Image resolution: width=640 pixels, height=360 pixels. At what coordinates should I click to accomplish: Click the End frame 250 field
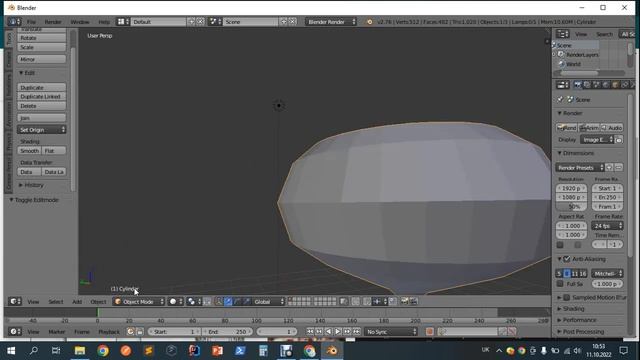pos(227,332)
